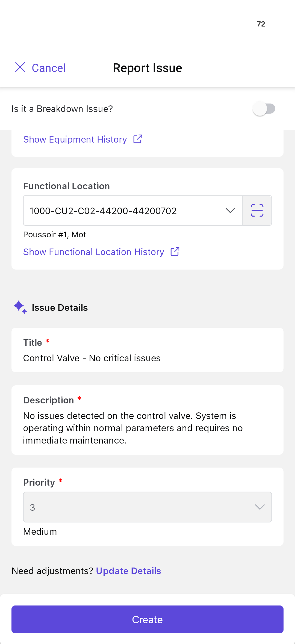Screen dimensions: 295x644
Task: Open the Show Equipment History link
Action: tap(75, 139)
